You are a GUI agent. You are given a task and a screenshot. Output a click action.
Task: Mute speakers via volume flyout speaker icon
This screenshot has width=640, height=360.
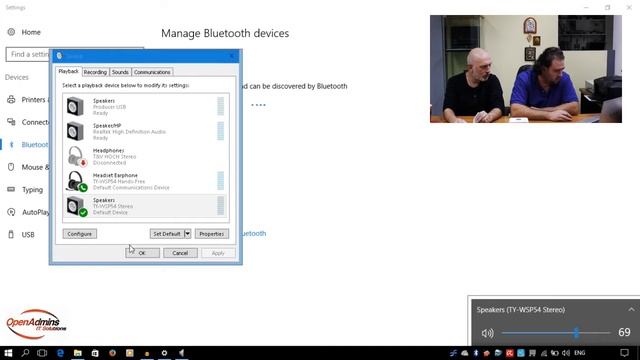click(x=487, y=333)
